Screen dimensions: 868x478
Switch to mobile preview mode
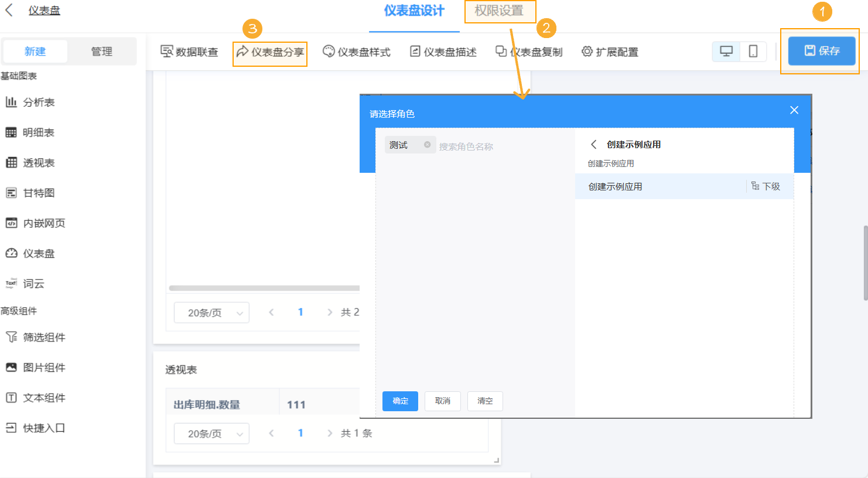click(x=753, y=52)
